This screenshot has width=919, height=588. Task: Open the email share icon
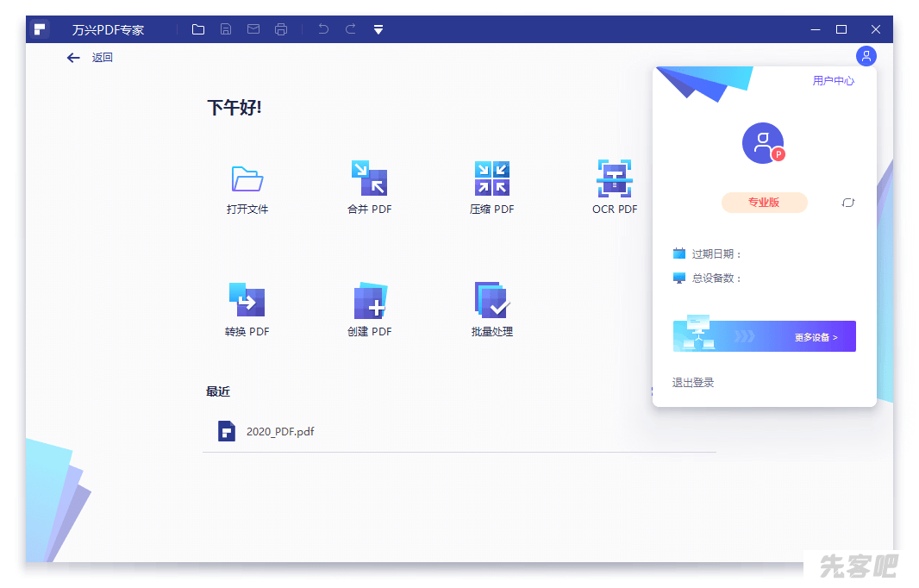(253, 28)
